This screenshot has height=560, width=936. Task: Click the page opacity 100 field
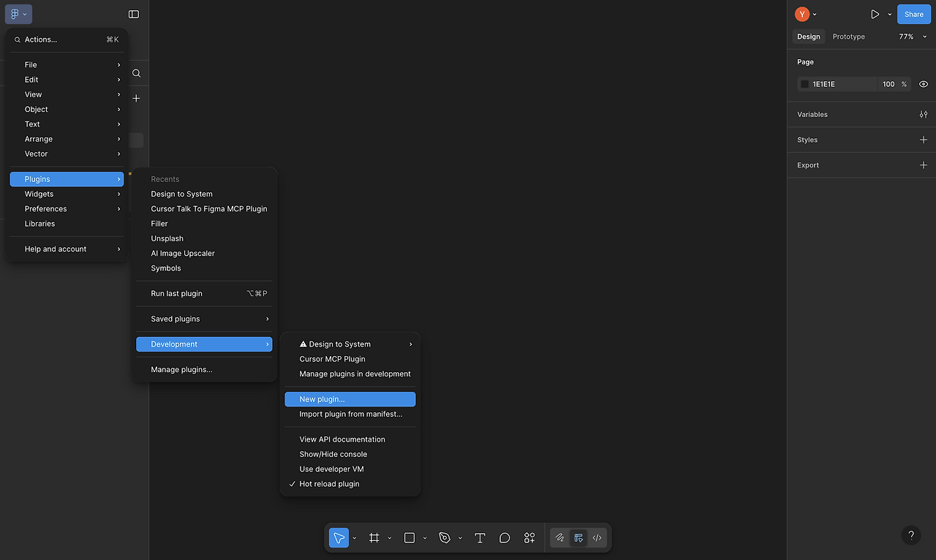point(888,84)
